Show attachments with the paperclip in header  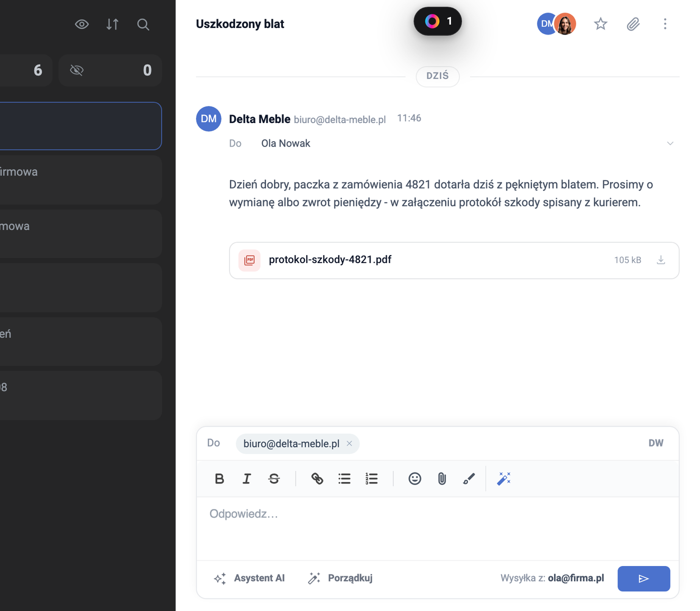[633, 24]
